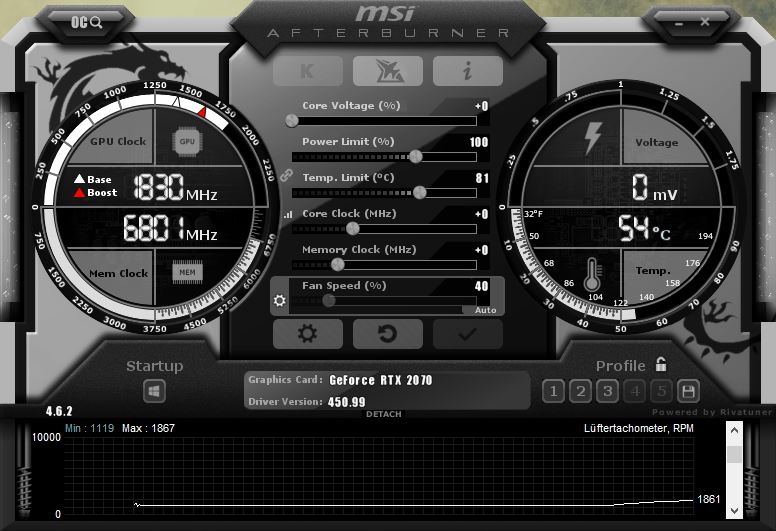The image size is (776, 531).
Task: Minimize the Afterburner window
Action: pos(679,23)
